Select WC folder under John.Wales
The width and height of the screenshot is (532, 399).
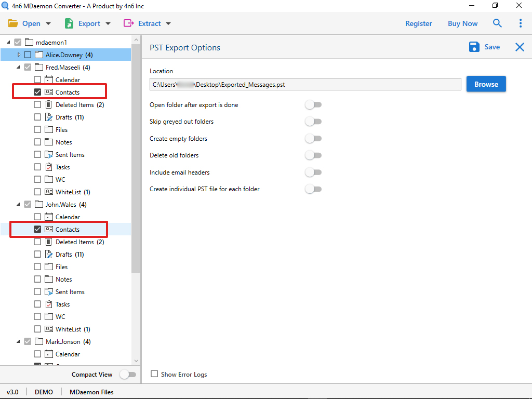(60, 316)
